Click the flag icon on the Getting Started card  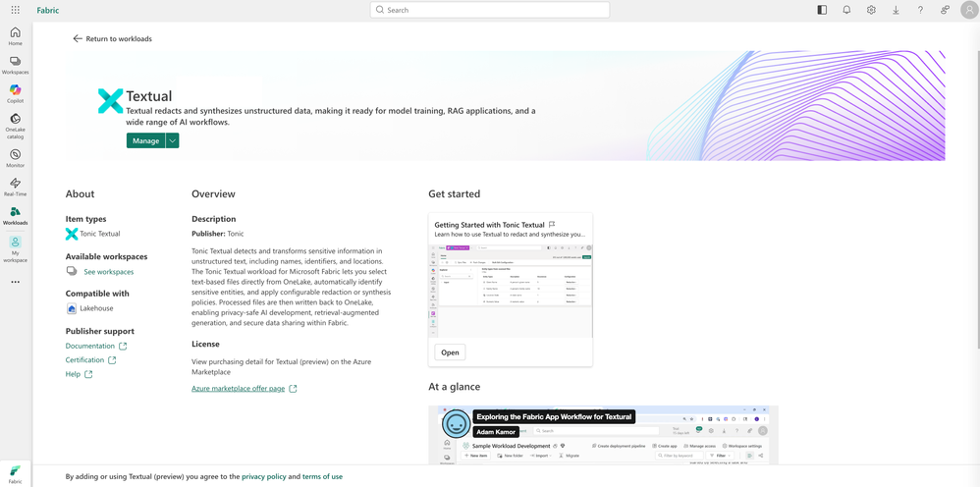coord(552,225)
